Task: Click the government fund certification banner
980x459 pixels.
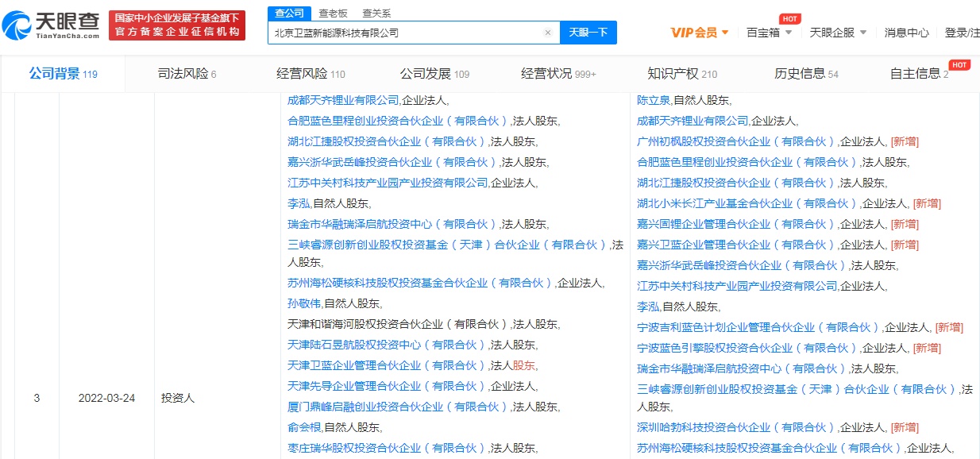Action: click(176, 25)
